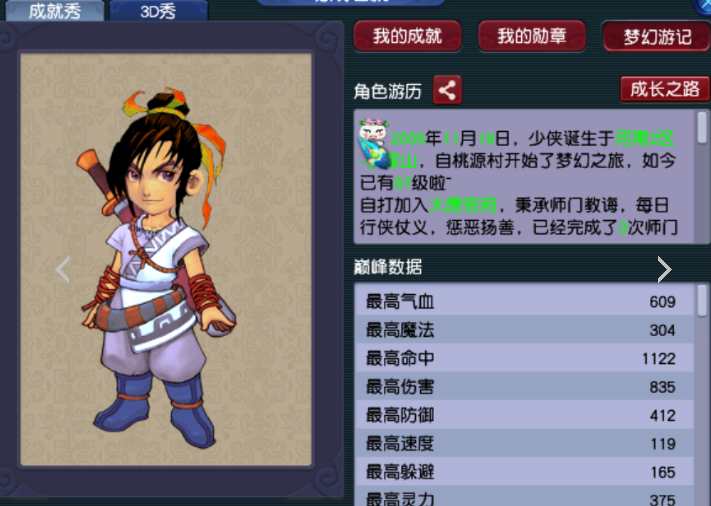Screen dimensions: 711x506
Task: Show previous character with left arrow
Action: (x=63, y=269)
